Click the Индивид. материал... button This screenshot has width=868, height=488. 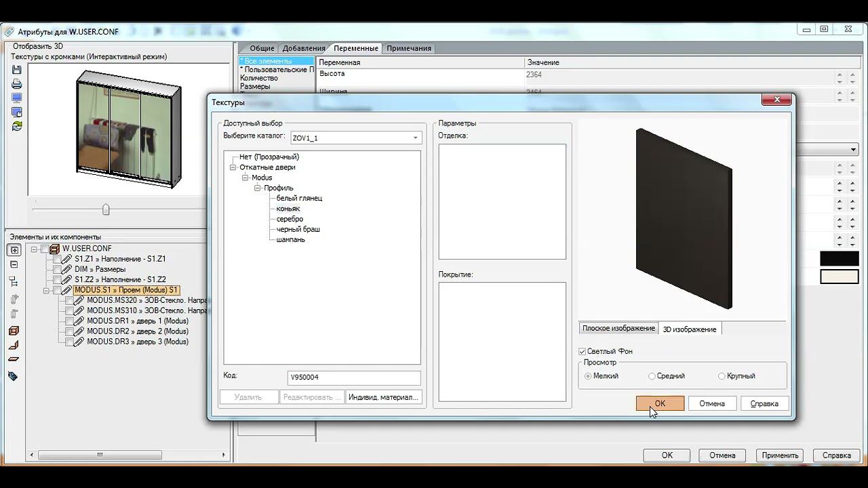383,397
